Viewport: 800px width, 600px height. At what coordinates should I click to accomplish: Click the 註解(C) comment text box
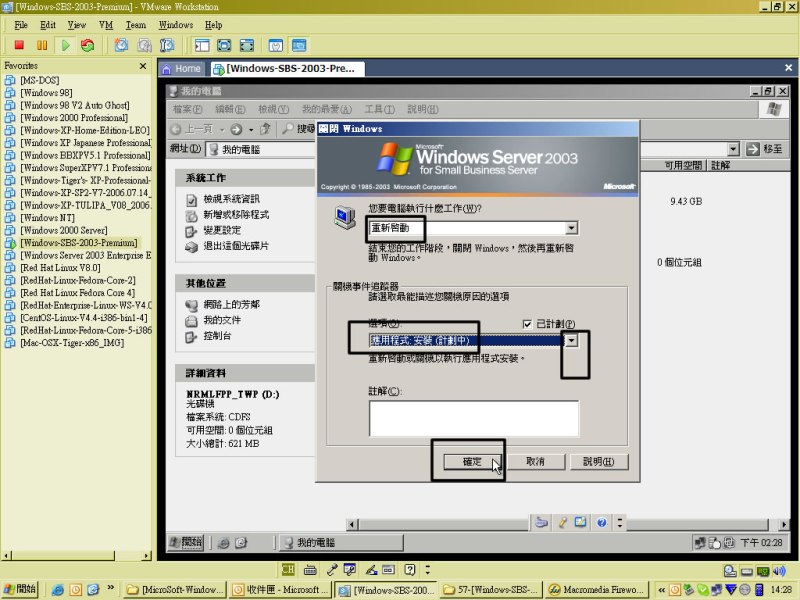(x=474, y=418)
